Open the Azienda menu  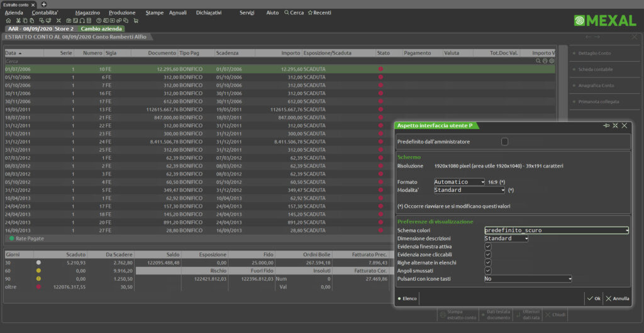[14, 13]
